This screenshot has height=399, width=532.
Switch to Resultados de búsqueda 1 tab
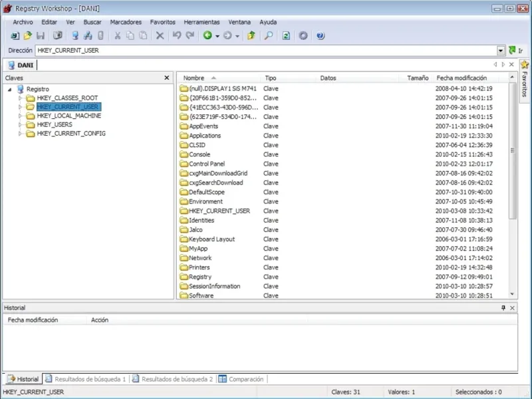86,379
